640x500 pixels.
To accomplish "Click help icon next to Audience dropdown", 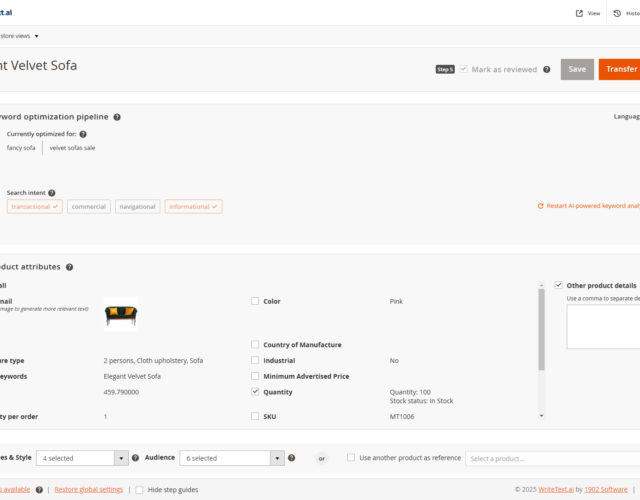I will click(291, 458).
